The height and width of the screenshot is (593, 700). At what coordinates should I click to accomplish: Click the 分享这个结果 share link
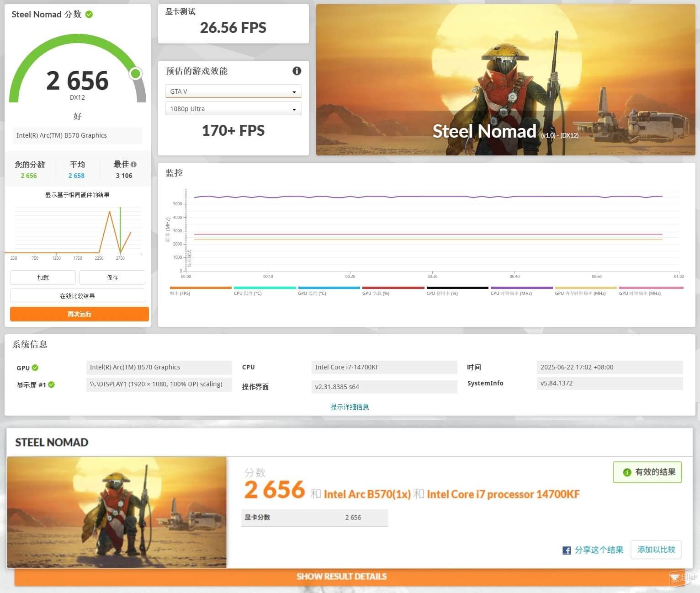point(599,550)
